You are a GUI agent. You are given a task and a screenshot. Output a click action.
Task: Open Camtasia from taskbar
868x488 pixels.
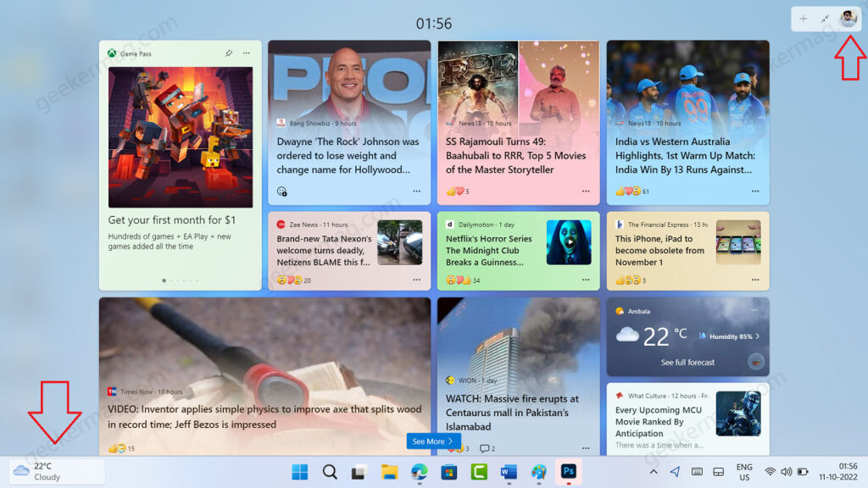coord(479,472)
